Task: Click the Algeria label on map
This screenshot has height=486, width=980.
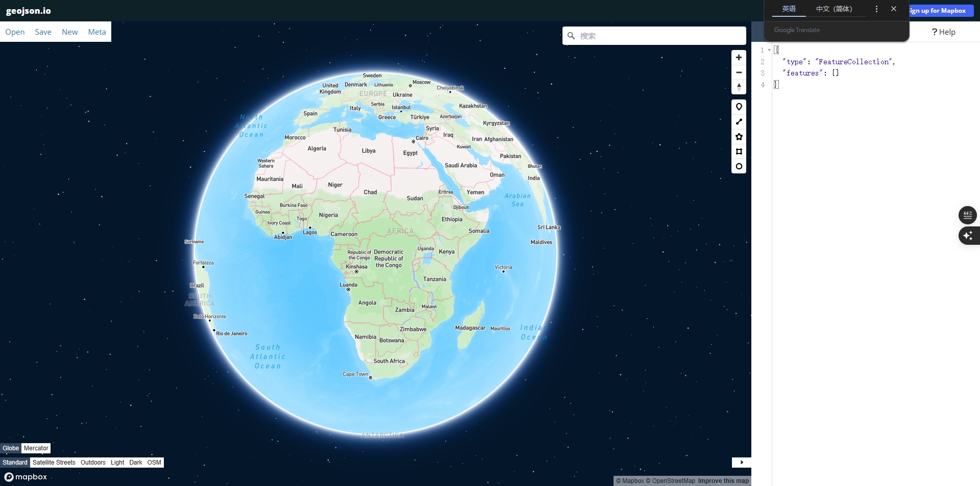Action: tap(316, 148)
